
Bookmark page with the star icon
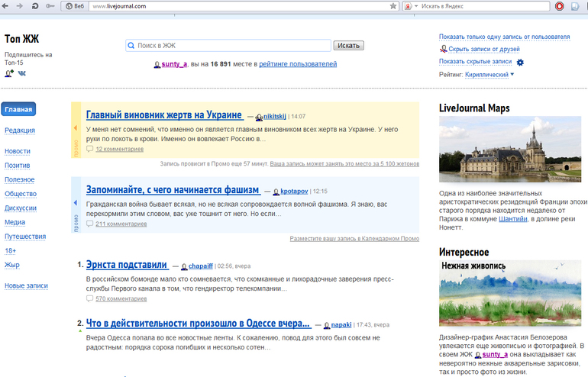(393, 6)
